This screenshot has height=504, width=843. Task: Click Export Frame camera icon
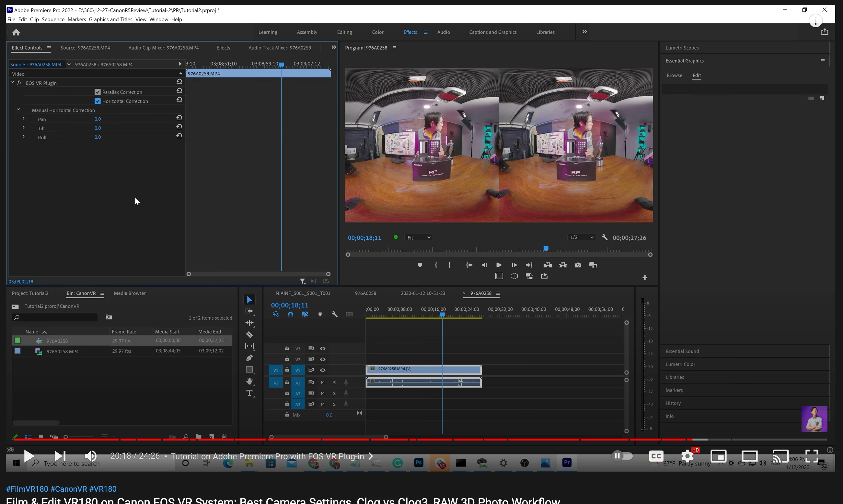tap(578, 265)
